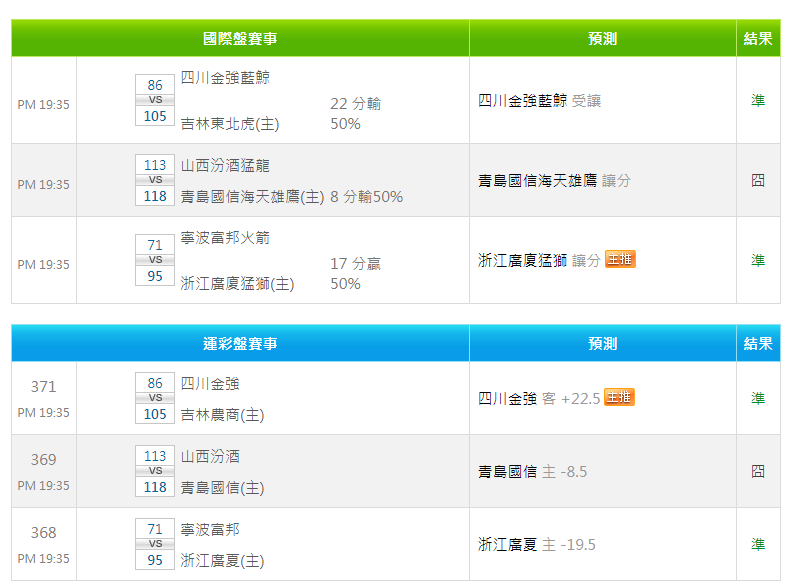794x588 pixels.
Task: Click the 22 分輸 50% handicap text
Action: (x=355, y=114)
